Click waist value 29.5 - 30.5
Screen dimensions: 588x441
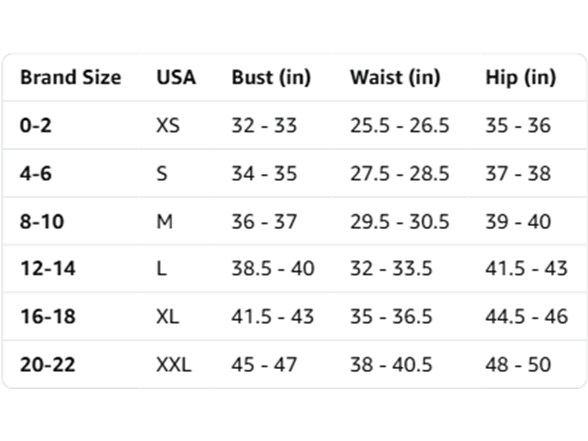399,221
